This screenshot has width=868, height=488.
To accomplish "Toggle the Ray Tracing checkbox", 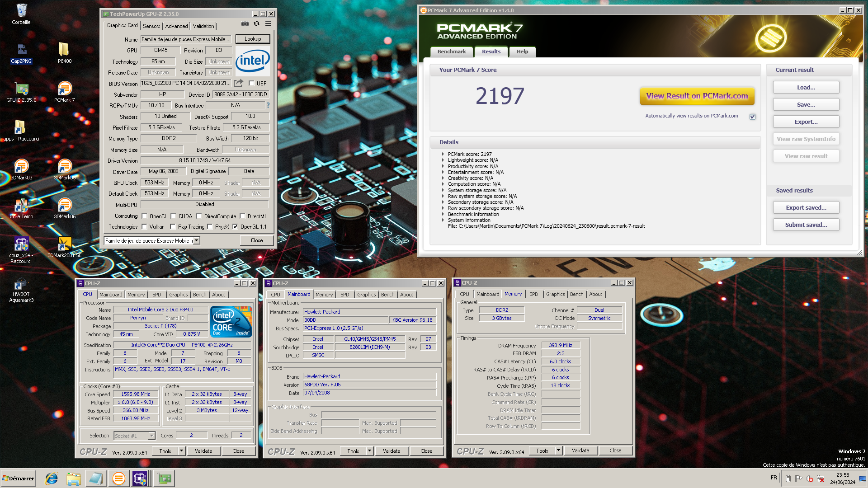I will 173,227.
